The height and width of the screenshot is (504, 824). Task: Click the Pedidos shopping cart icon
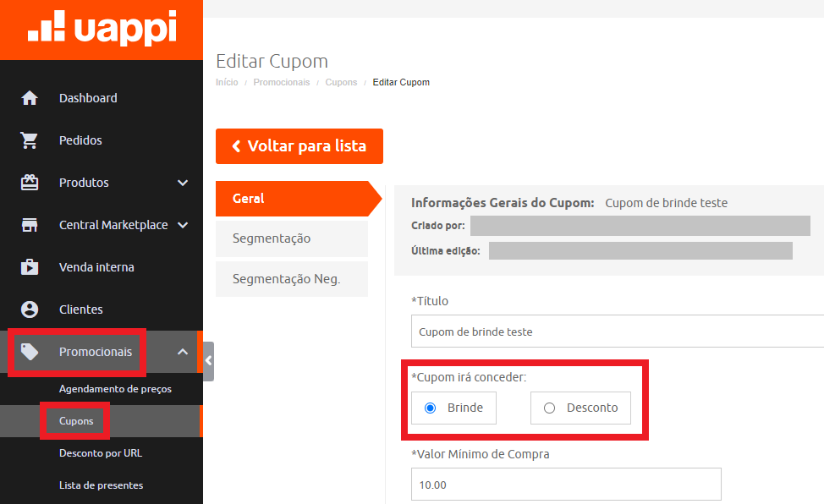tap(30, 140)
